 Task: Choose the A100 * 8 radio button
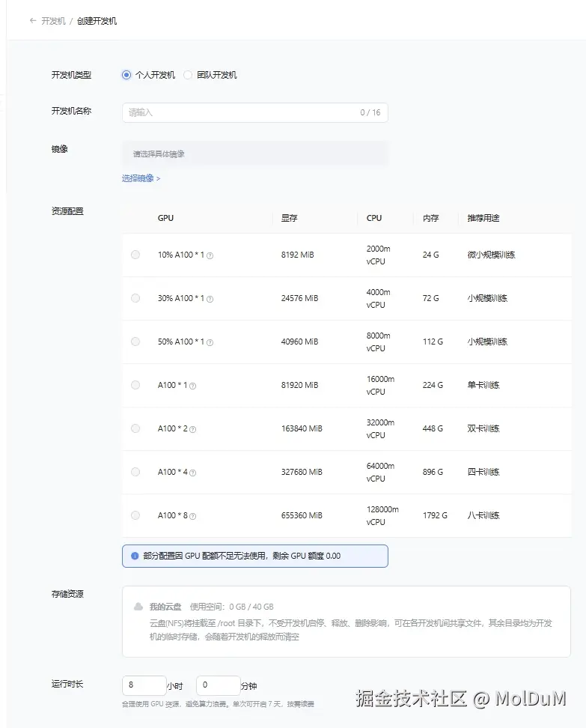click(135, 515)
